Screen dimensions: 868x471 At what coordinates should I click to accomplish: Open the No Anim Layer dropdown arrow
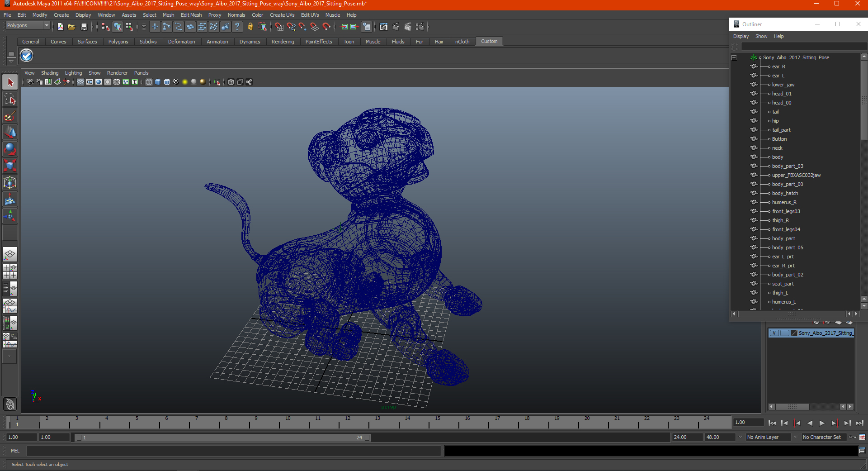point(740,437)
